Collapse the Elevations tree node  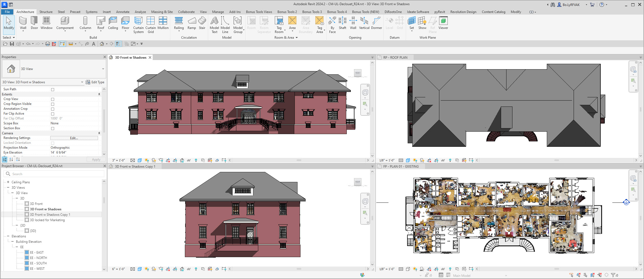[x=8, y=236]
